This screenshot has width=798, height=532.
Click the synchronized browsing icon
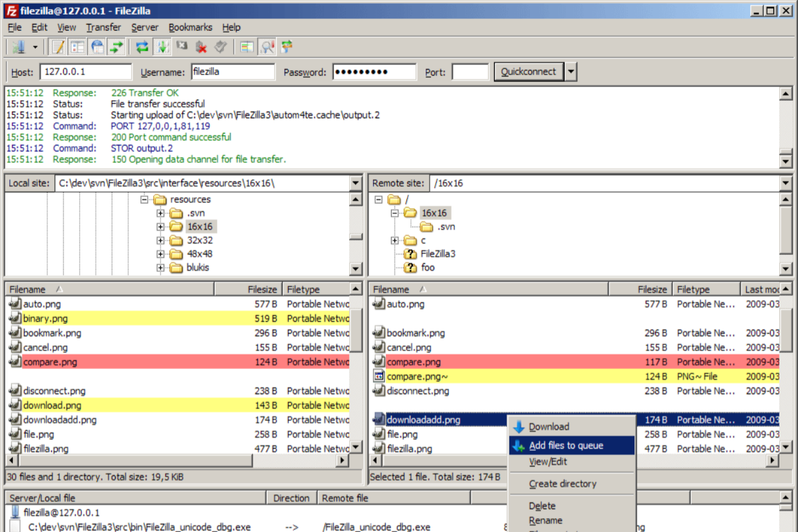click(287, 47)
